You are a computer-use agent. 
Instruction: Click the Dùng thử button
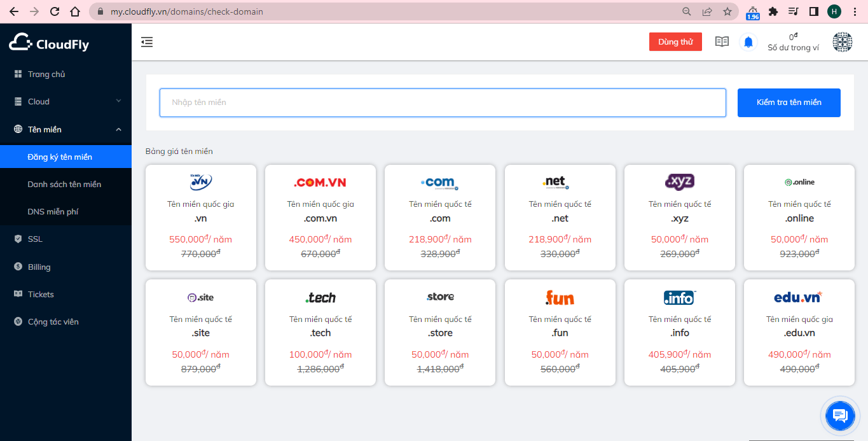coord(675,42)
